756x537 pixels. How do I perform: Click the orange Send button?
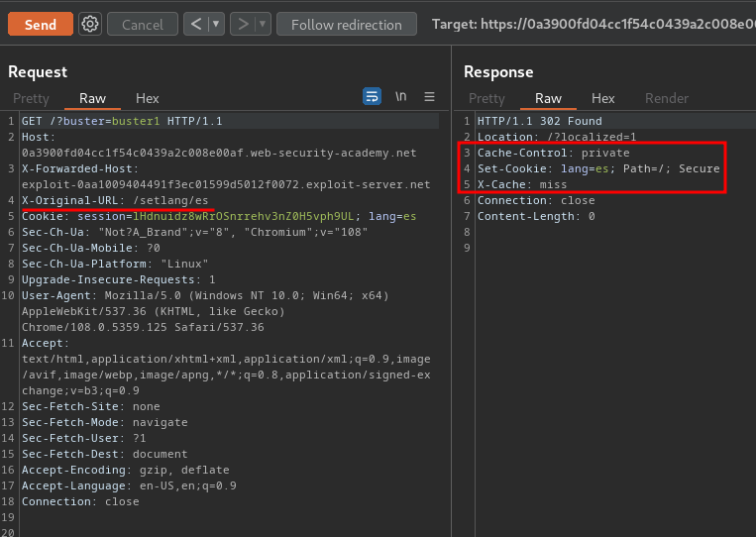tap(41, 24)
